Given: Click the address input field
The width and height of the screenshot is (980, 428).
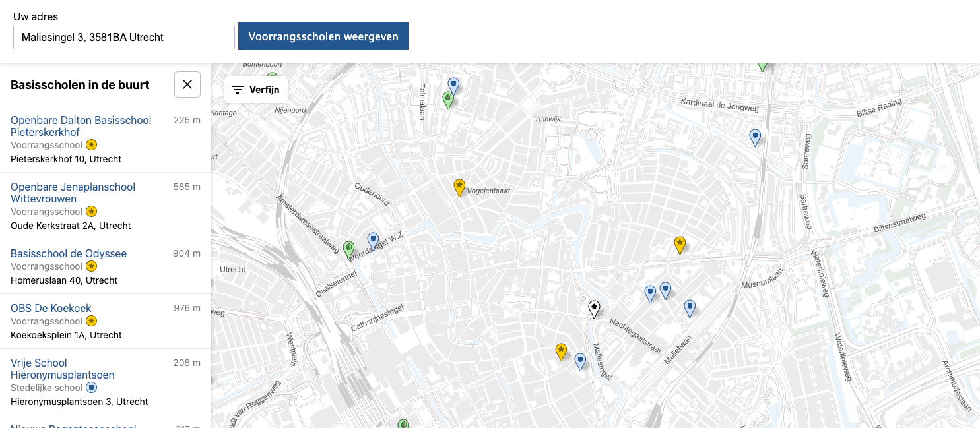Looking at the screenshot, I should (x=124, y=37).
